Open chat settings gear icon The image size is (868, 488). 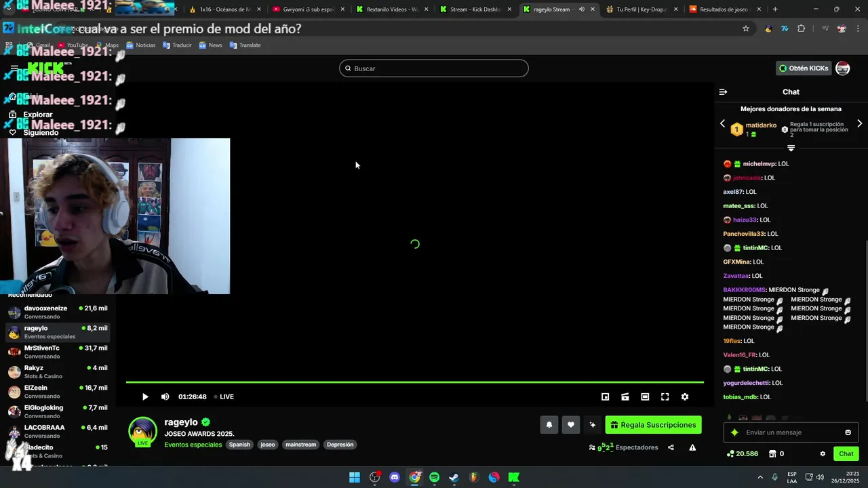pyautogui.click(x=823, y=454)
